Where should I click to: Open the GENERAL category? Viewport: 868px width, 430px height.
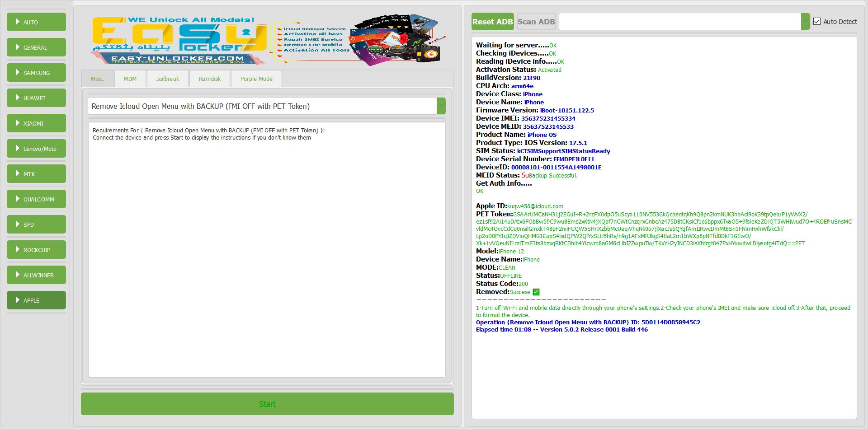(36, 47)
